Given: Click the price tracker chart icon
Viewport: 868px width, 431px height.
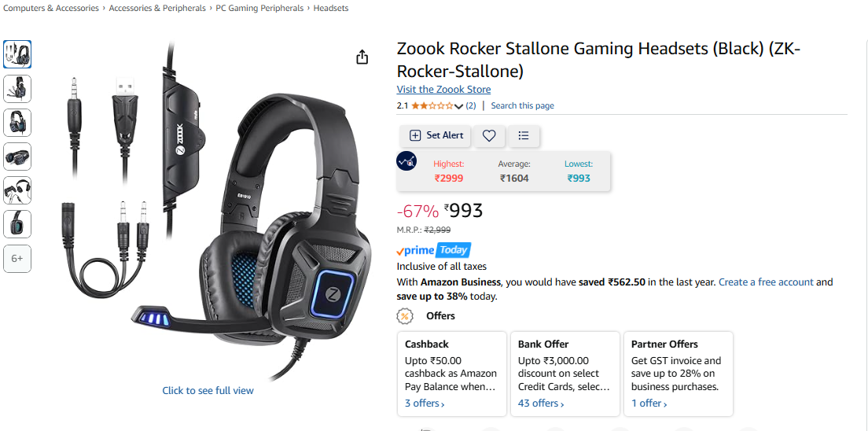Looking at the screenshot, I should [406, 160].
